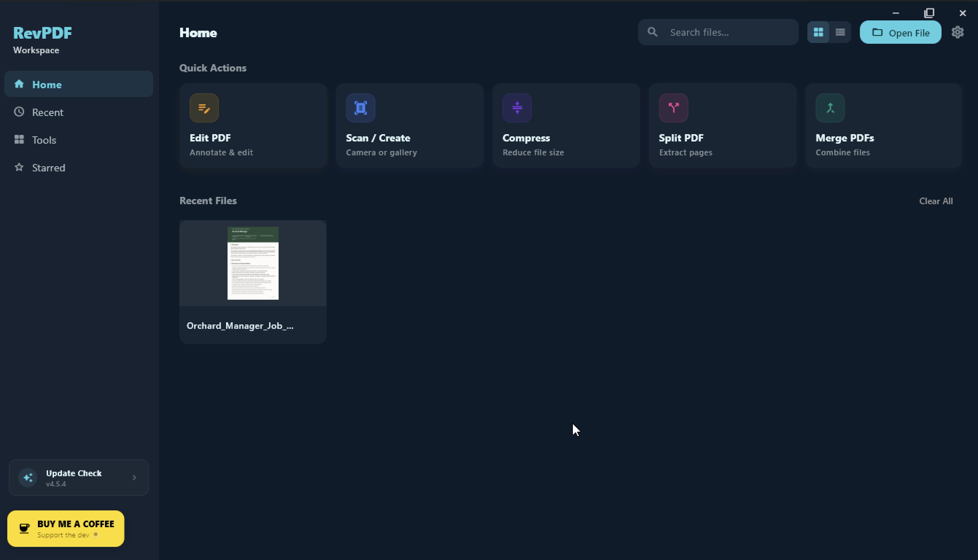This screenshot has width=978, height=560.
Task: Click the Home house icon in sidebar
Action: (19, 84)
